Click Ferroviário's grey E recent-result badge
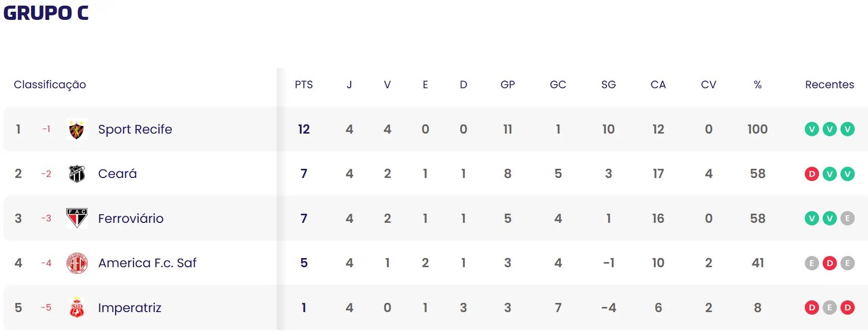Screen dimensions: 868x333 tap(847, 218)
